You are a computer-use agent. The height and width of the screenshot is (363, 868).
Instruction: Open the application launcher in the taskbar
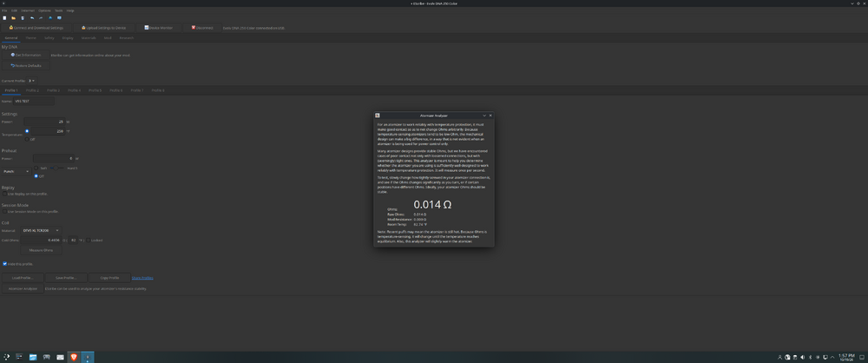(x=6, y=358)
